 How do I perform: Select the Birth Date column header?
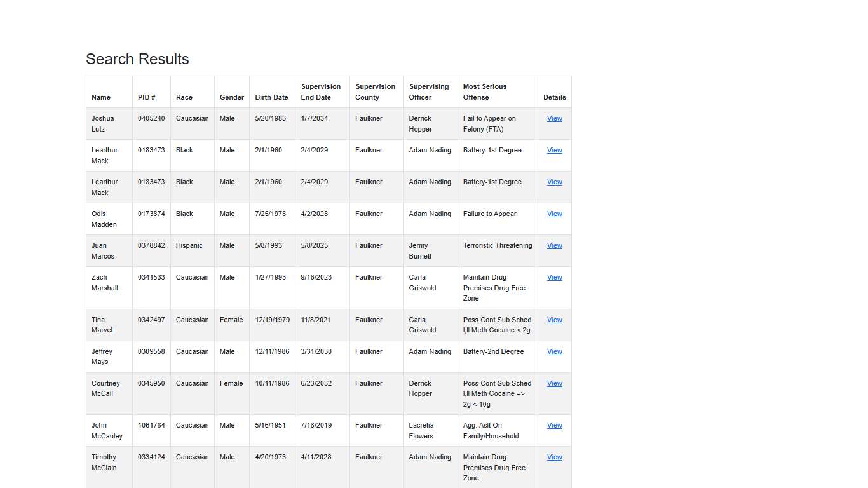(271, 97)
